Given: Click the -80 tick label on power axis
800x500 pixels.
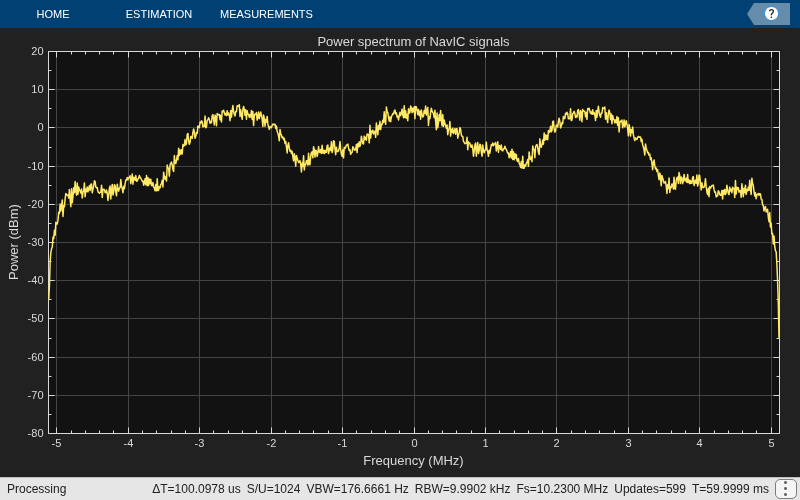Looking at the screenshot, I should pyautogui.click(x=36, y=433).
